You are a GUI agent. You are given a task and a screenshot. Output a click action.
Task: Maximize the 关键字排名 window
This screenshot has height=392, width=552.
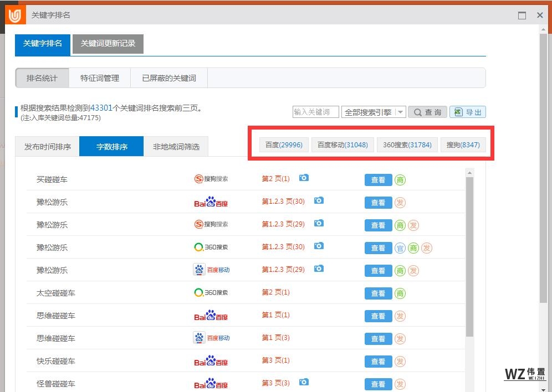(x=522, y=16)
